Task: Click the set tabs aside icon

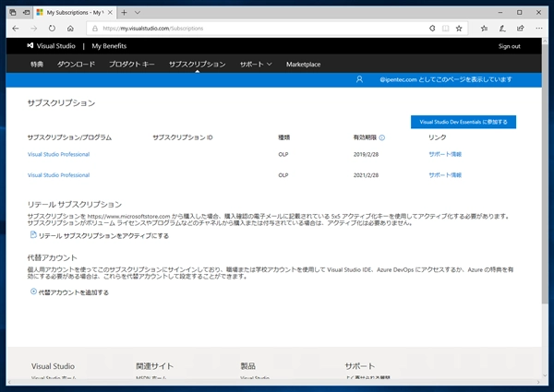Action: 26,12
